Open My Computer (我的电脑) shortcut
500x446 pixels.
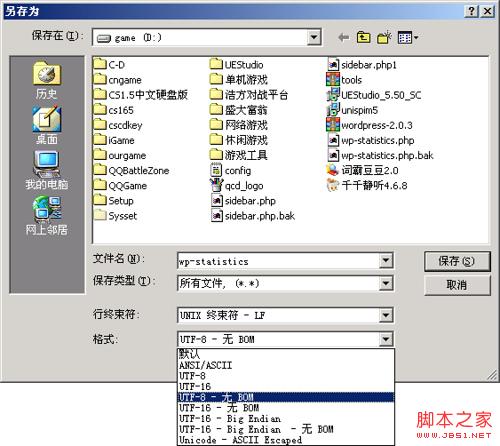[x=47, y=170]
